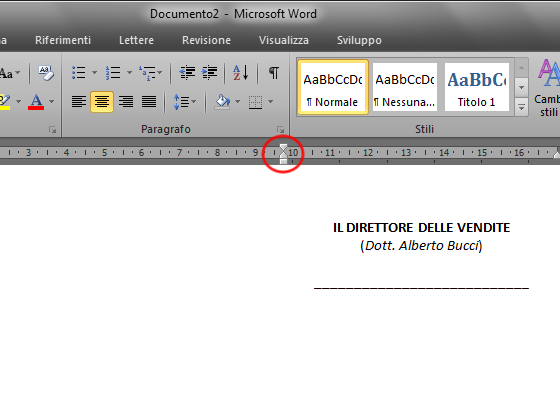Switch to the Riferimenti tab
Image resolution: width=560 pixels, height=400 pixels.
[x=63, y=40]
